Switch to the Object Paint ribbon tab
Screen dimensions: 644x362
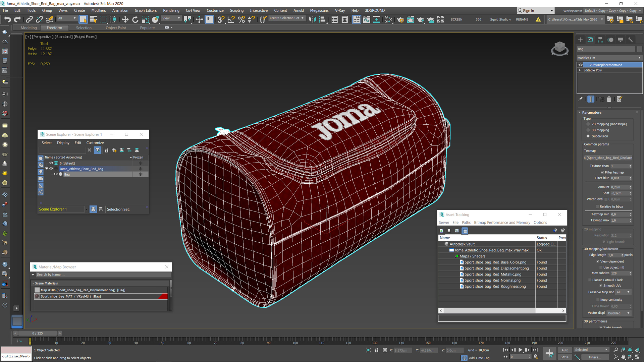tap(116, 28)
